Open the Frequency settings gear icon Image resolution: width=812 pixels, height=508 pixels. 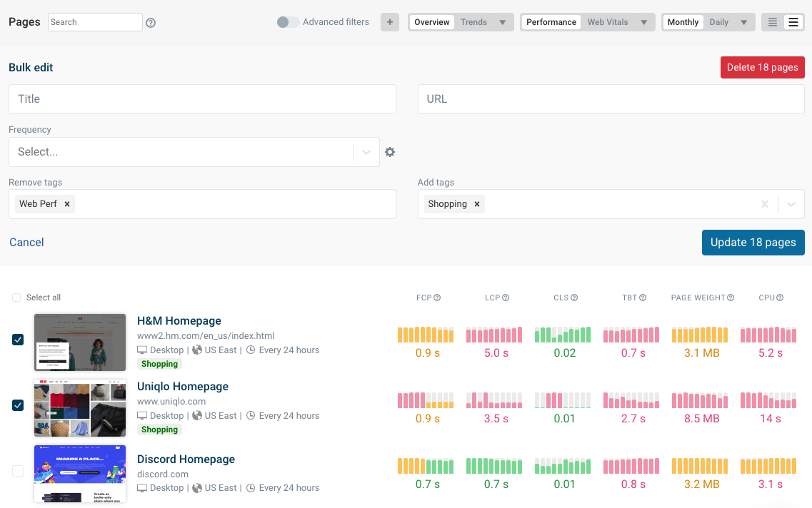click(390, 152)
